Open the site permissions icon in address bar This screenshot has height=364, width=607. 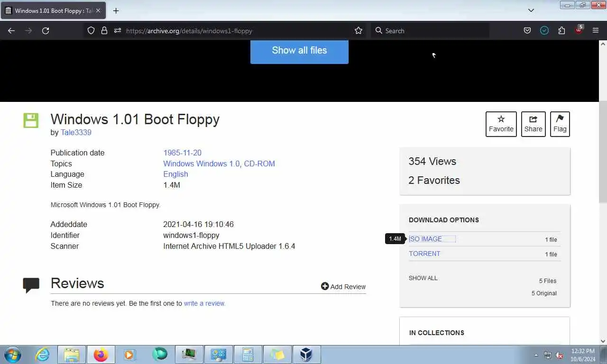[x=117, y=31]
